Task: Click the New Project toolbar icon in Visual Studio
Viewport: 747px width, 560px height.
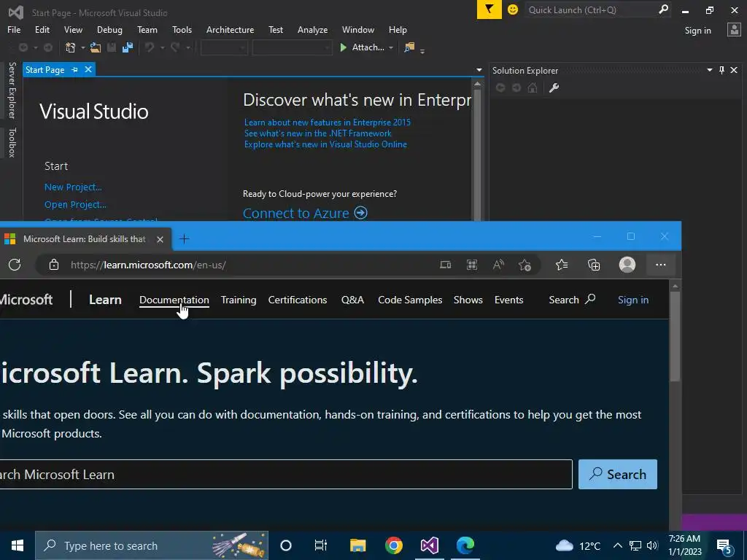Action: pyautogui.click(x=71, y=47)
